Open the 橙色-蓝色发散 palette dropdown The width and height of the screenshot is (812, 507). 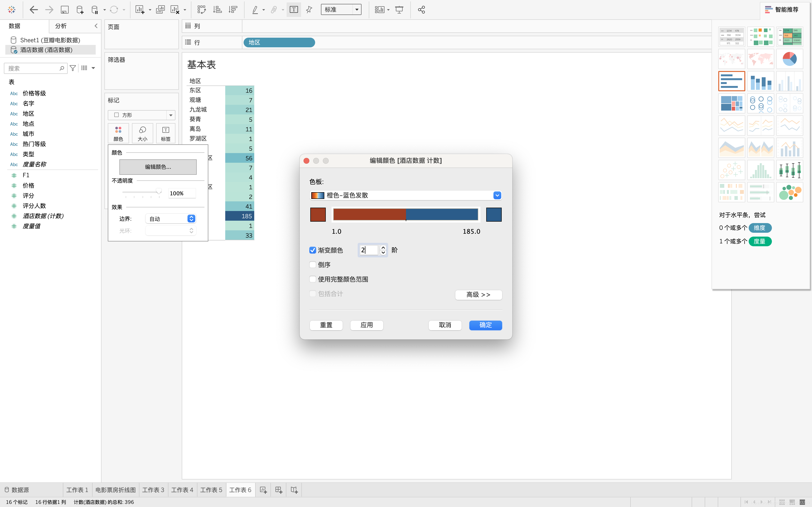(497, 195)
